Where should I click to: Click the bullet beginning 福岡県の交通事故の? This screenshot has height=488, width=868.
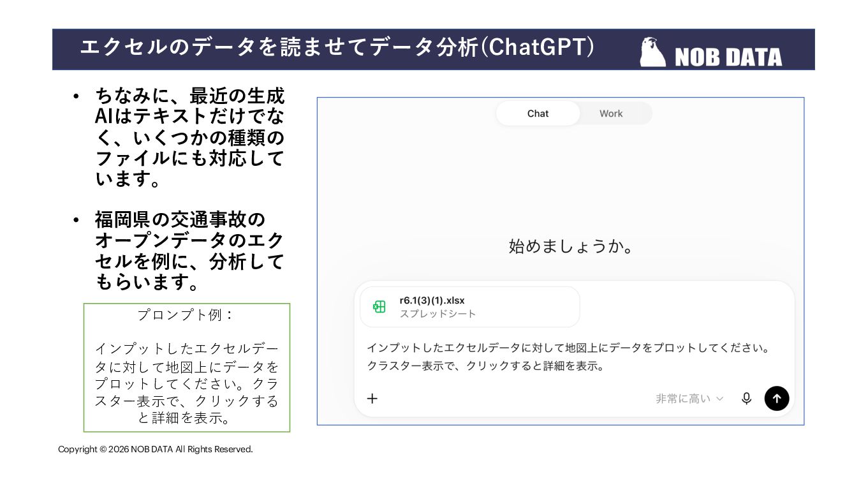coord(189,250)
